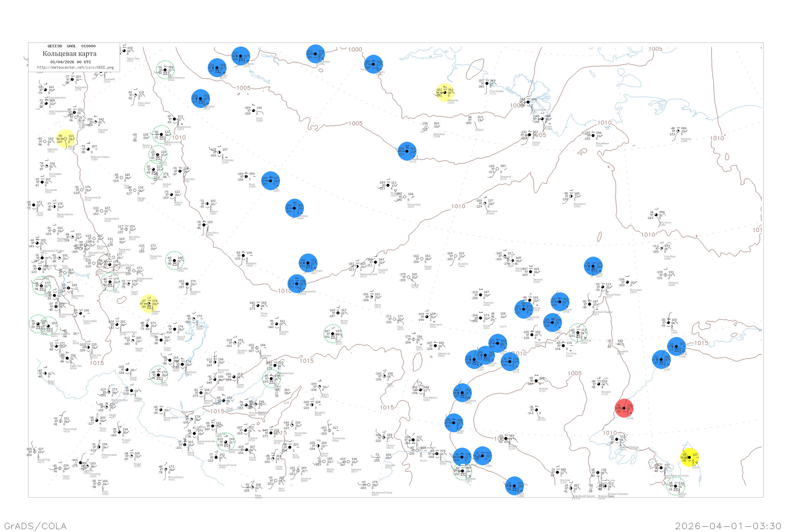Image resolution: width=798 pixels, height=532 pixels.
Task: Click the green dashed Pogibi 32027 station
Action: click(x=676, y=486)
